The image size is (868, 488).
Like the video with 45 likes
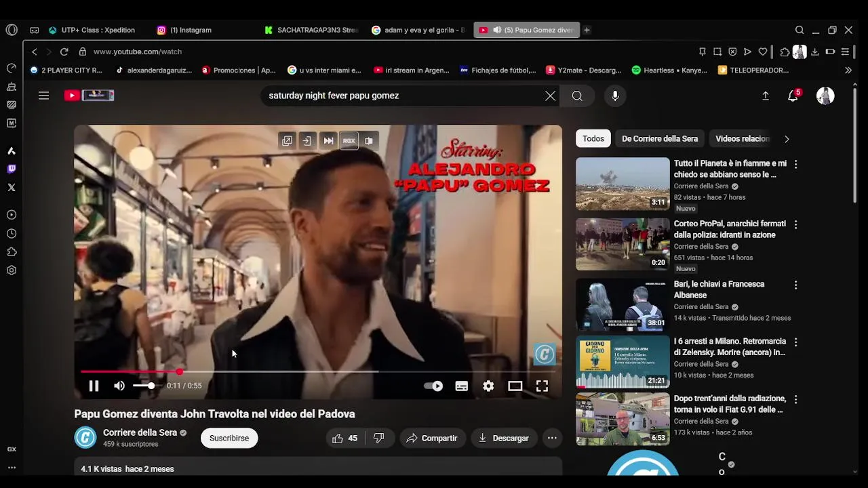click(x=344, y=438)
